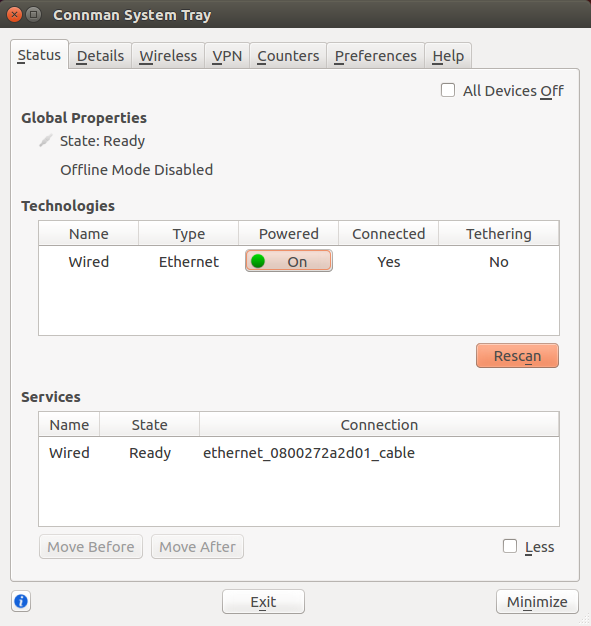Select the Wired Ethernet technology row
The width and height of the screenshot is (591, 626).
[x=299, y=261]
